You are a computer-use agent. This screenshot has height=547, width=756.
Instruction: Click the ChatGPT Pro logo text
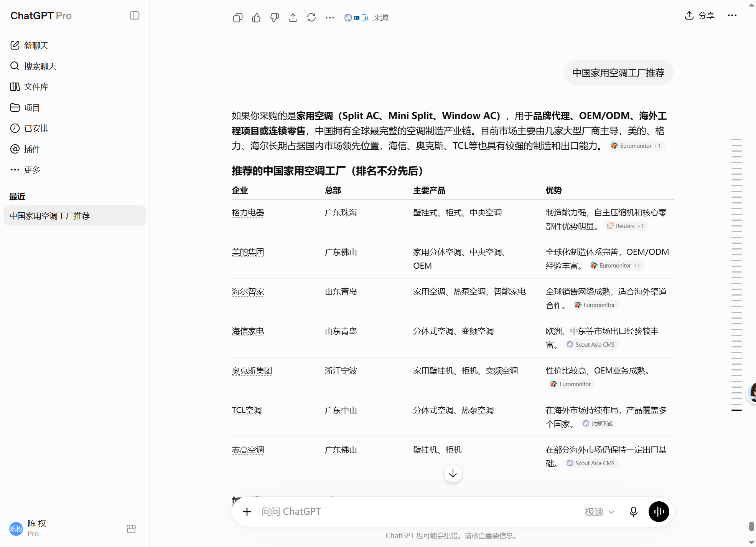pos(41,16)
